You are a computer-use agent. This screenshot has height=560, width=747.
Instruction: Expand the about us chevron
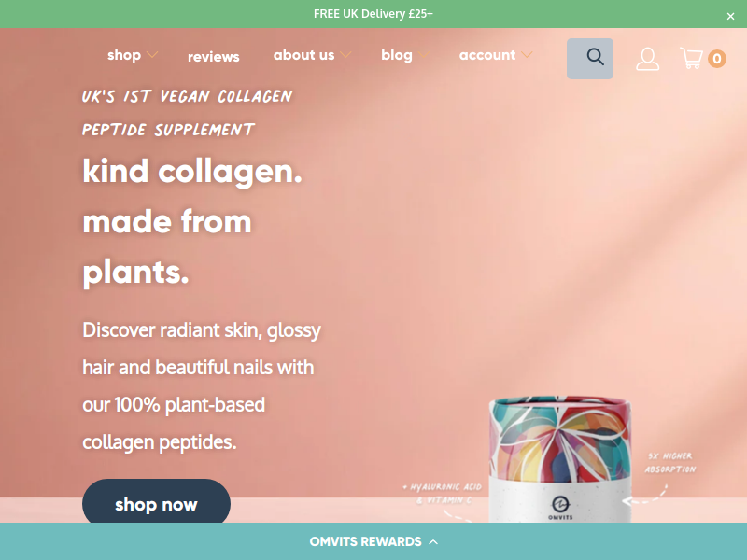(x=345, y=55)
